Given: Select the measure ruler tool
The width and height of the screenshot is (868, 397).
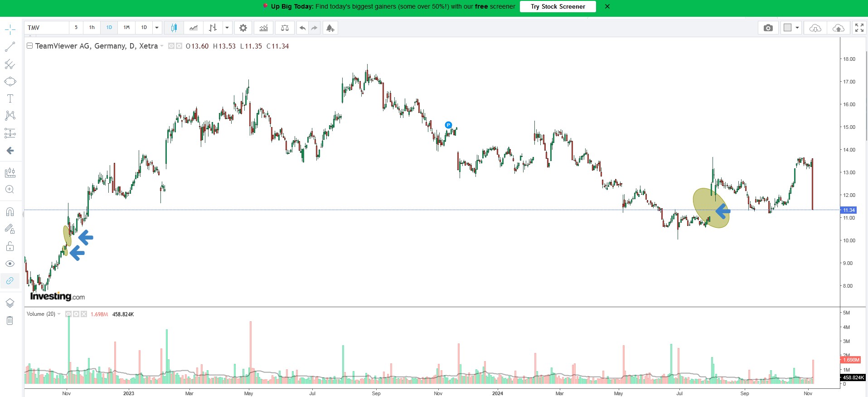Looking at the screenshot, I should [x=10, y=172].
